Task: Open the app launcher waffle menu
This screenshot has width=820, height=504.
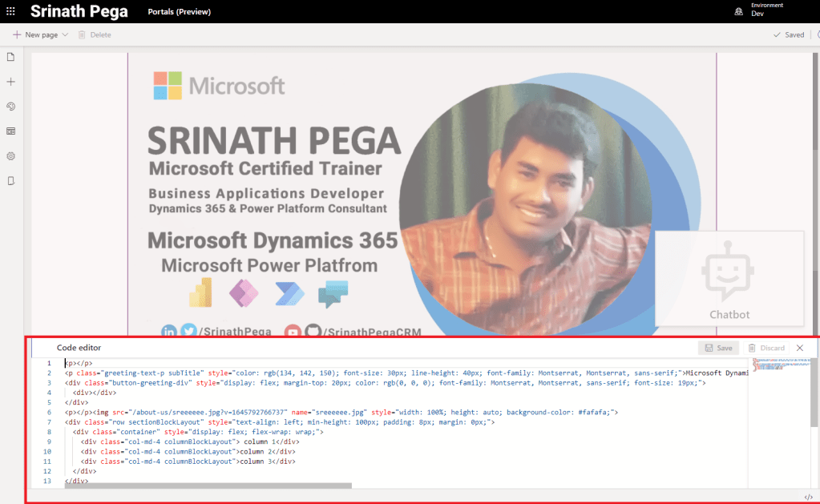Action: pos(10,12)
